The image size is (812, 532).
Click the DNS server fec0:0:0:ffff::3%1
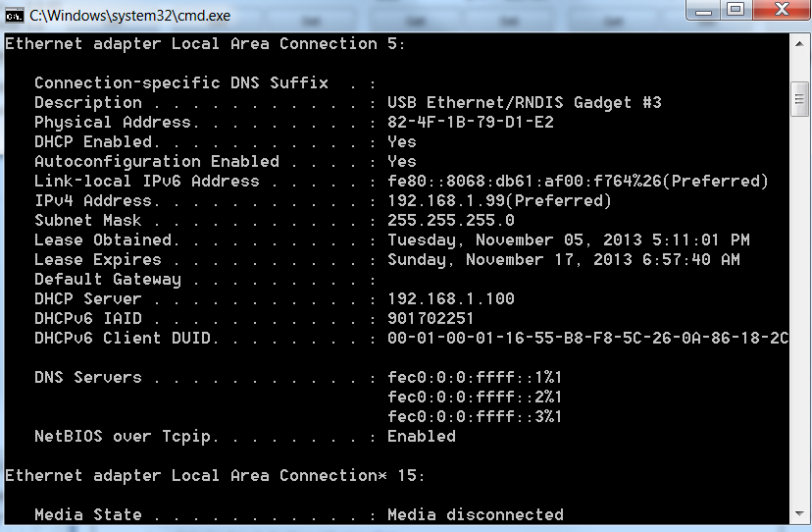click(x=475, y=417)
